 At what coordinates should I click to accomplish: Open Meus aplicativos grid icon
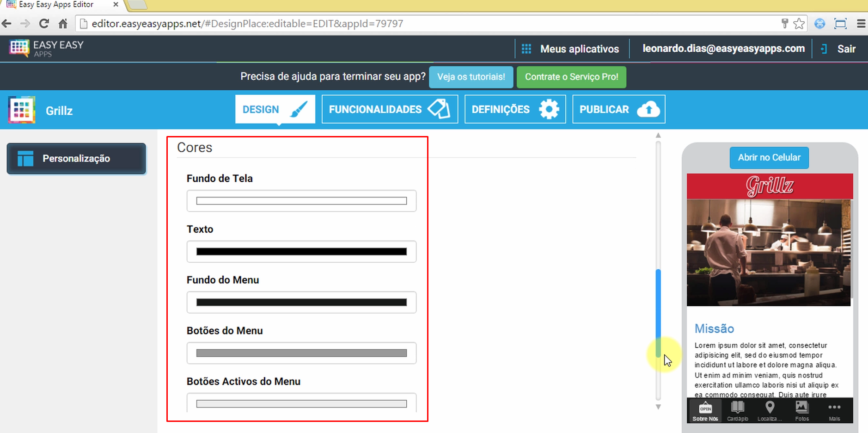point(526,49)
